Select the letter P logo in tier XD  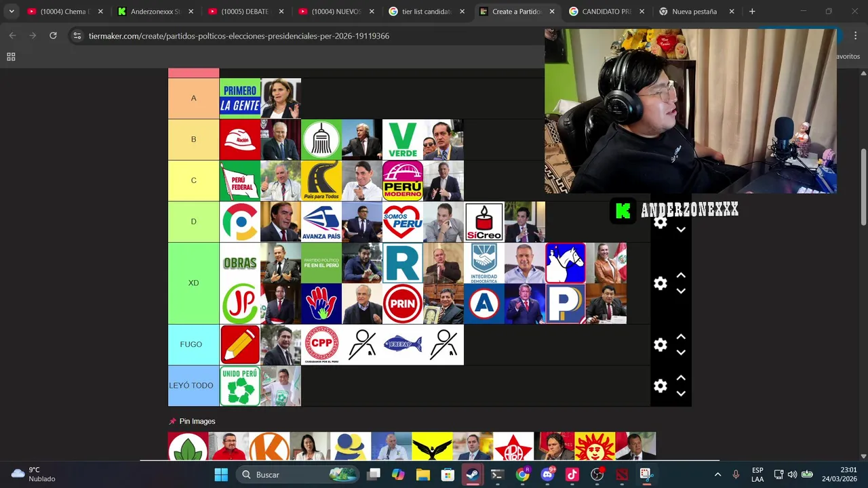click(x=566, y=304)
